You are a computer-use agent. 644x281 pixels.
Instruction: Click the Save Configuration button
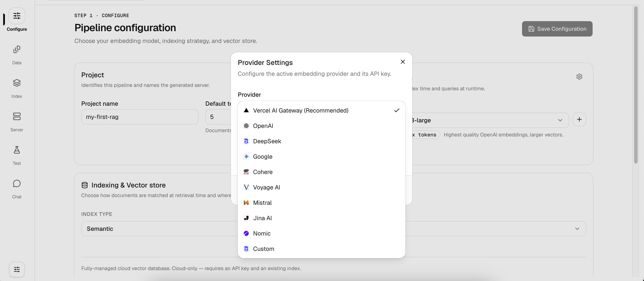[x=557, y=29]
